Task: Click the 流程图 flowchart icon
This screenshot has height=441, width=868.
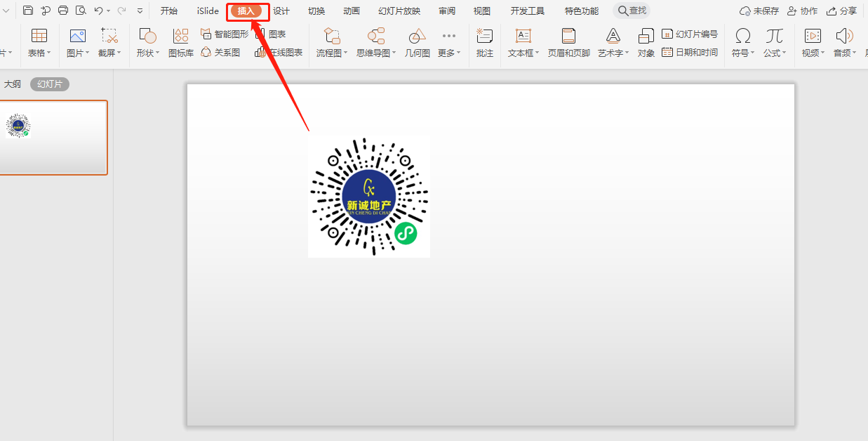Action: pyautogui.click(x=332, y=36)
